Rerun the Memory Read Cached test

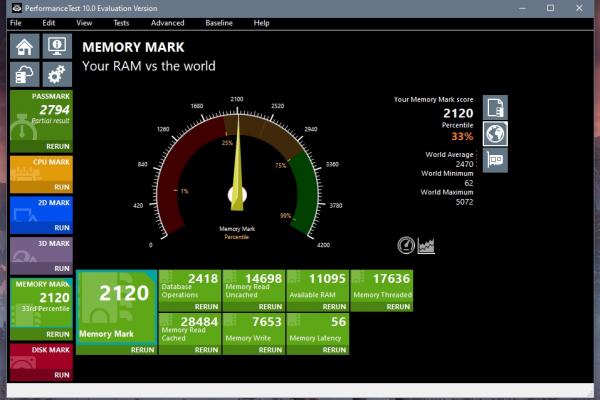206,350
